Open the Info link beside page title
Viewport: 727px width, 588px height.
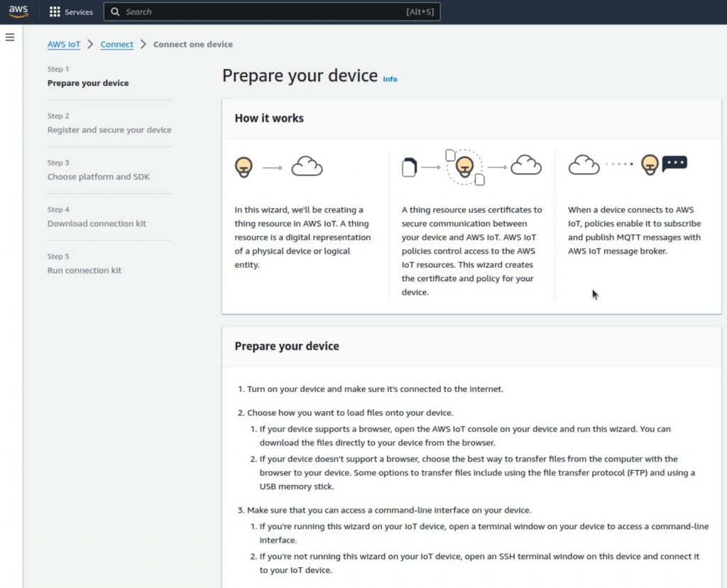coord(390,79)
